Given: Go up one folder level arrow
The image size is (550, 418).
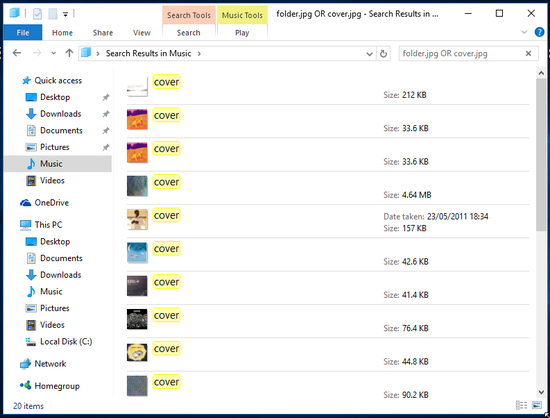Looking at the screenshot, I should coord(69,53).
